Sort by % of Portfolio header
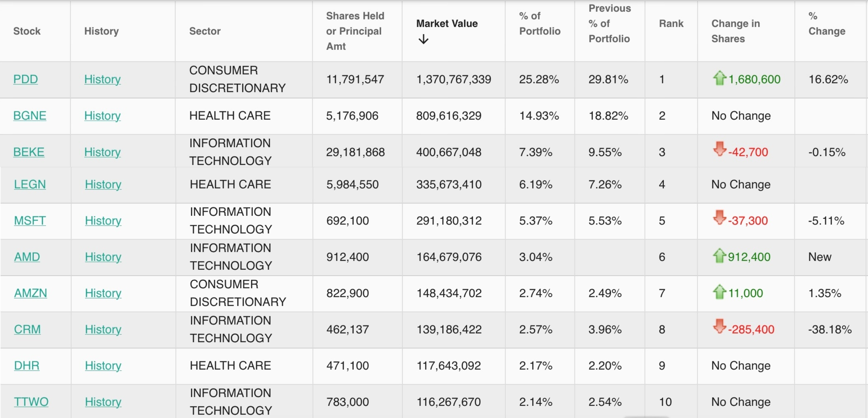The width and height of the screenshot is (868, 418). click(540, 24)
